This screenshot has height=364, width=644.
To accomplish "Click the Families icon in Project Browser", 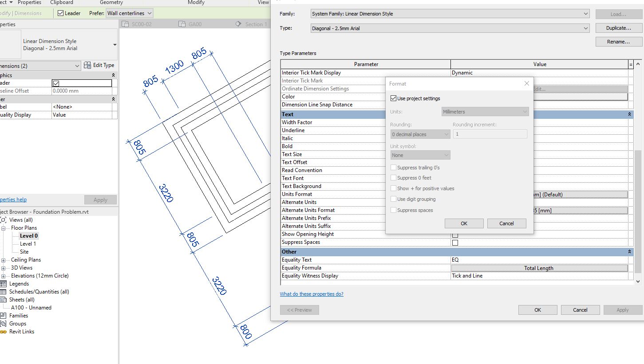I will (4, 316).
